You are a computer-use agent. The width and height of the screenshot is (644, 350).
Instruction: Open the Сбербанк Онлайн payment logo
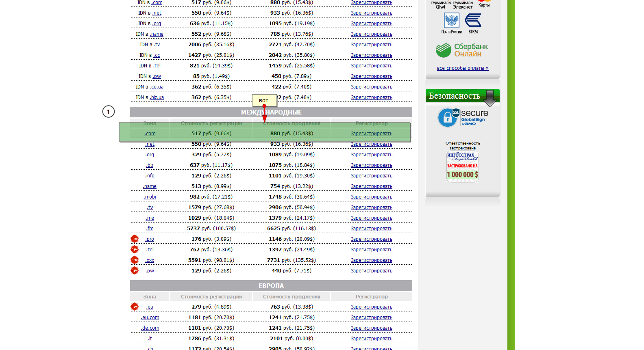tap(462, 50)
